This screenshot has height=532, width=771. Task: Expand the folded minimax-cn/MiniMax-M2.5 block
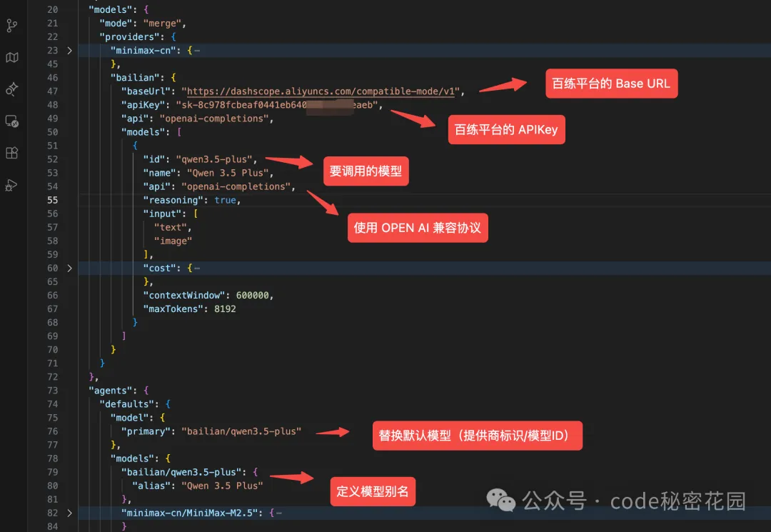tap(69, 513)
